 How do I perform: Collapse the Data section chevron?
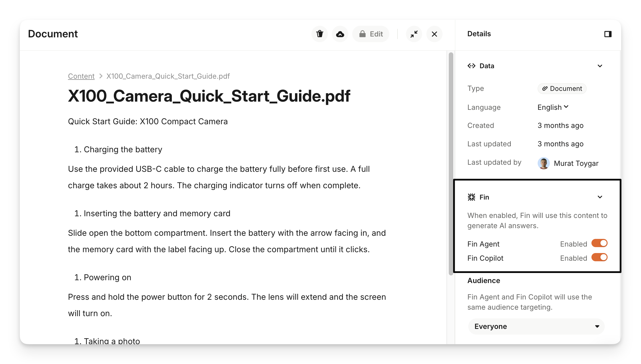point(600,66)
